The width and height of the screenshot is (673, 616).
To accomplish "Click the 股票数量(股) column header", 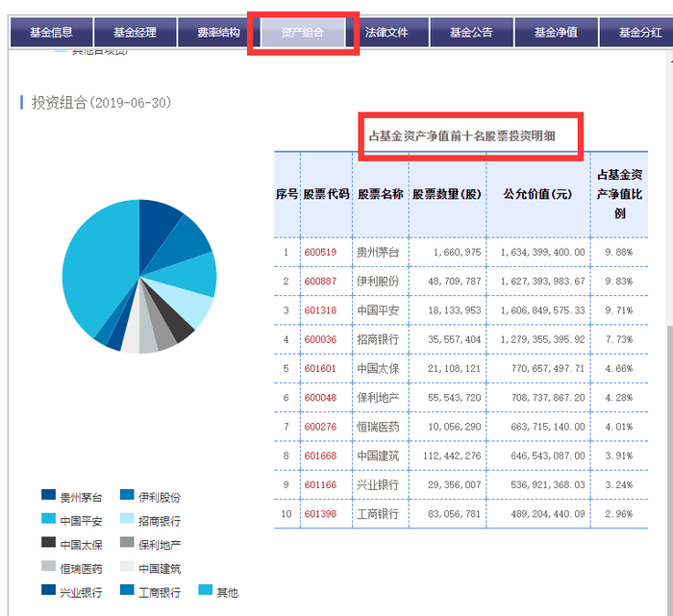I will coord(447,194).
